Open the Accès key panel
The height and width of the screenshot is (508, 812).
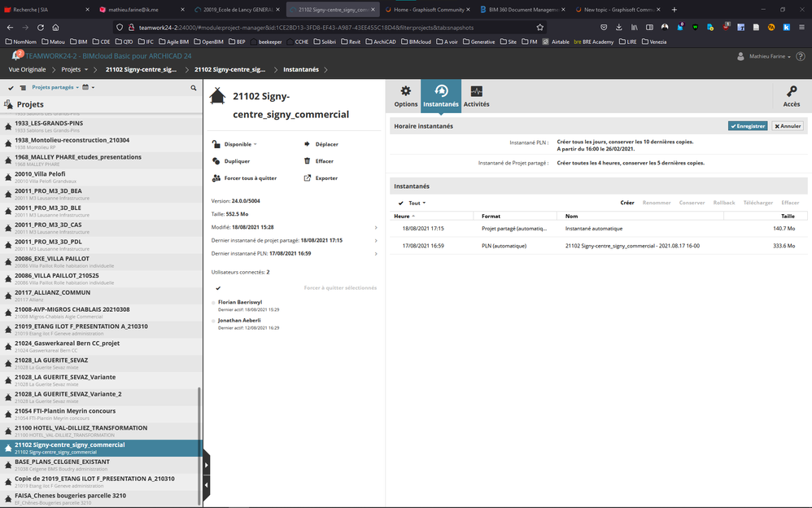click(791, 95)
